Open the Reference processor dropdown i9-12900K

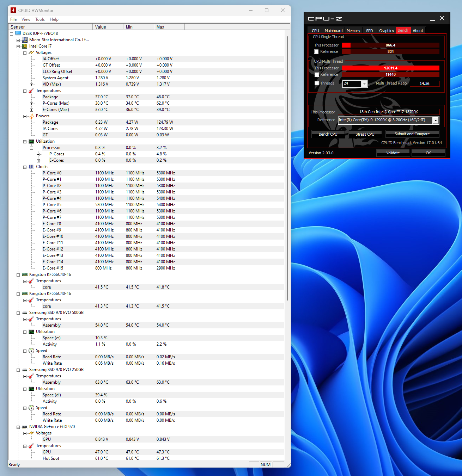[x=436, y=120]
